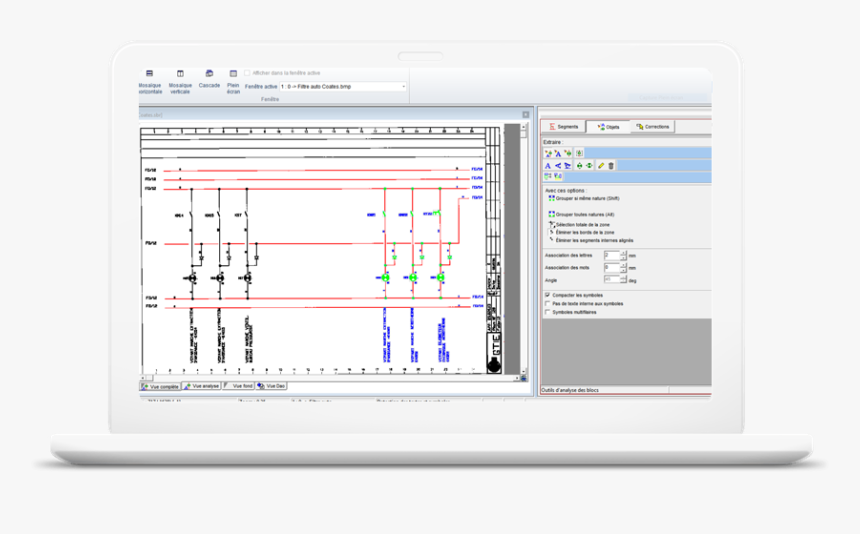Toggle the Symboles multifilaires checkbox
This screenshot has width=860, height=534.
[547, 312]
